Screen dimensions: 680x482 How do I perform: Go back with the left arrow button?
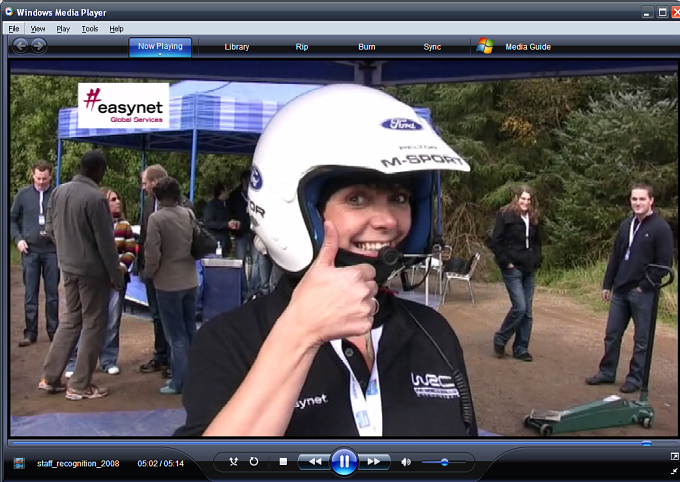coord(20,46)
